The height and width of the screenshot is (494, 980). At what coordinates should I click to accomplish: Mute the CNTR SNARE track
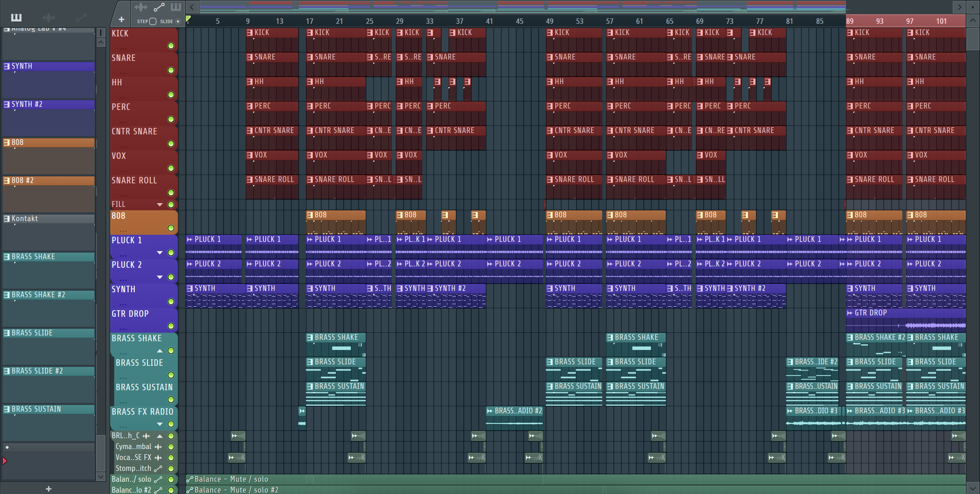click(171, 143)
